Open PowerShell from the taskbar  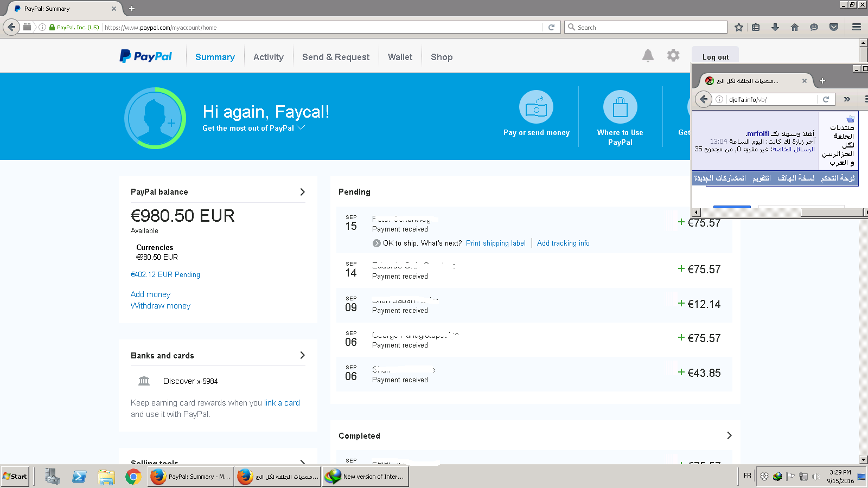79,477
